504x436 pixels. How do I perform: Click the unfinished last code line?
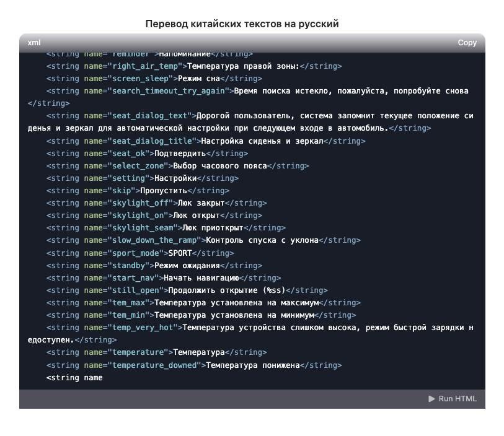tap(74, 378)
